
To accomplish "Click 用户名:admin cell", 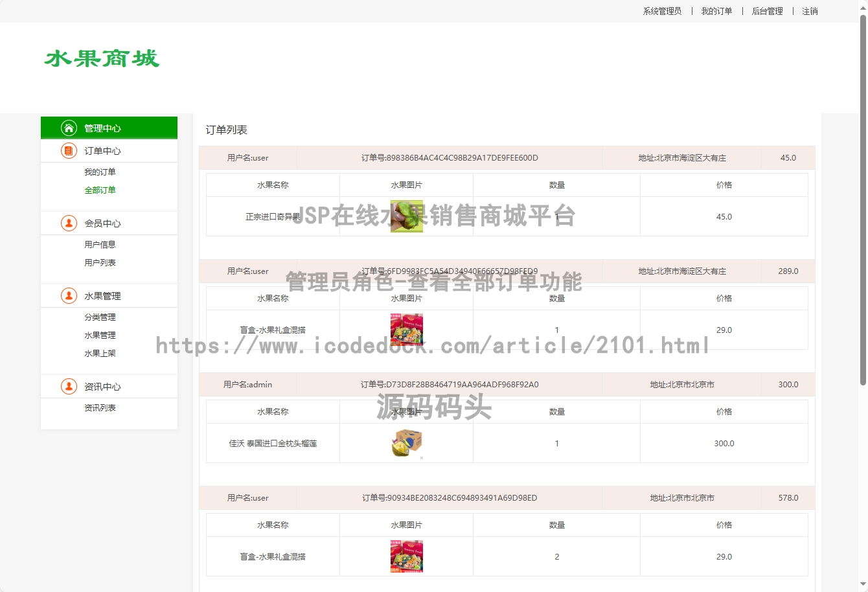I will tap(247, 384).
